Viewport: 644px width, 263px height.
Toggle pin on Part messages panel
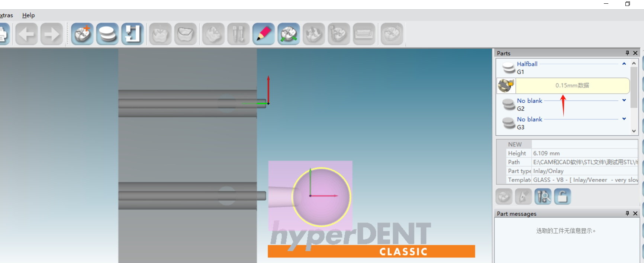(x=627, y=214)
